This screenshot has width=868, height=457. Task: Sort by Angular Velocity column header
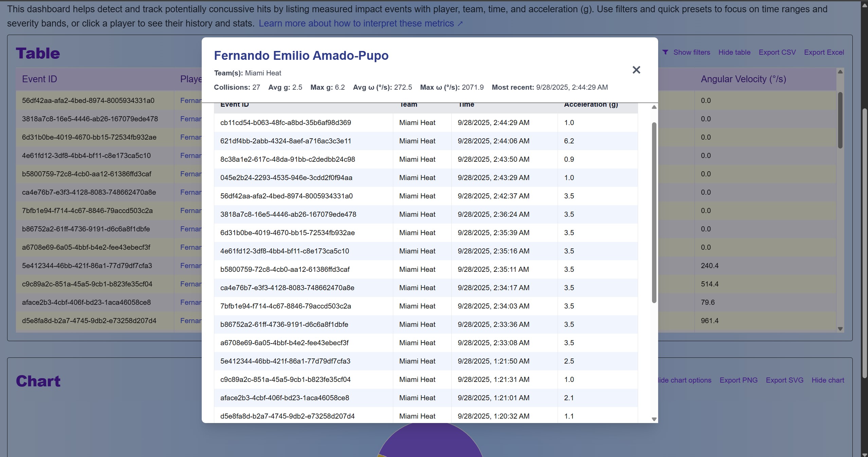tap(743, 79)
